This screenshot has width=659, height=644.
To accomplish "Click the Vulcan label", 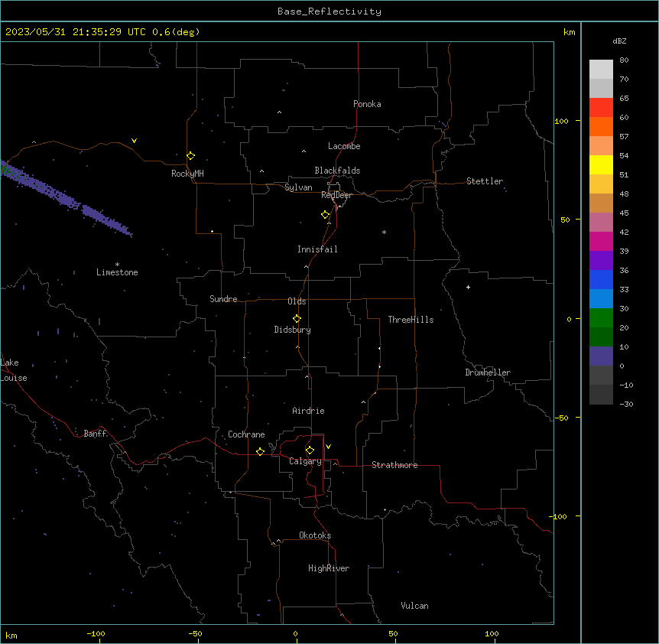I will pos(415,606).
